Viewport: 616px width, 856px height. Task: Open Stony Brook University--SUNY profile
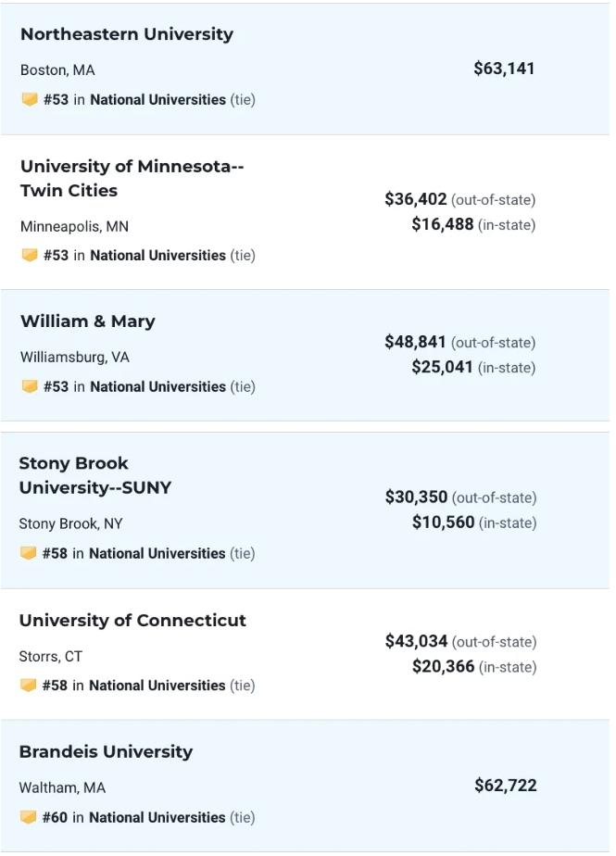[x=94, y=475]
